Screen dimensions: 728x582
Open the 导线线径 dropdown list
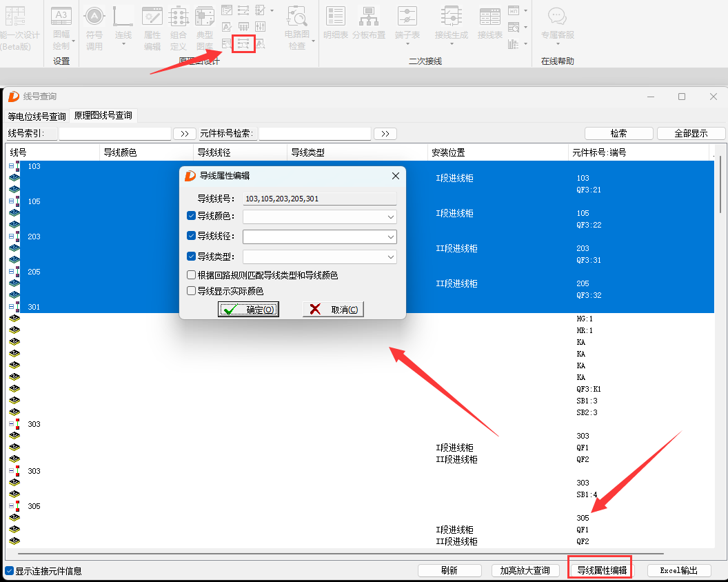click(390, 237)
